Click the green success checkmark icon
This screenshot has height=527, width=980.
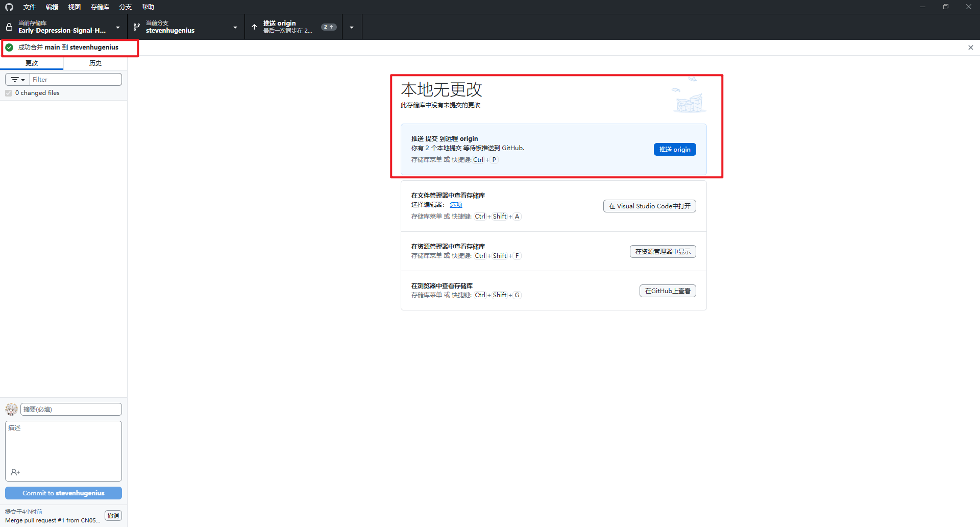click(9, 47)
